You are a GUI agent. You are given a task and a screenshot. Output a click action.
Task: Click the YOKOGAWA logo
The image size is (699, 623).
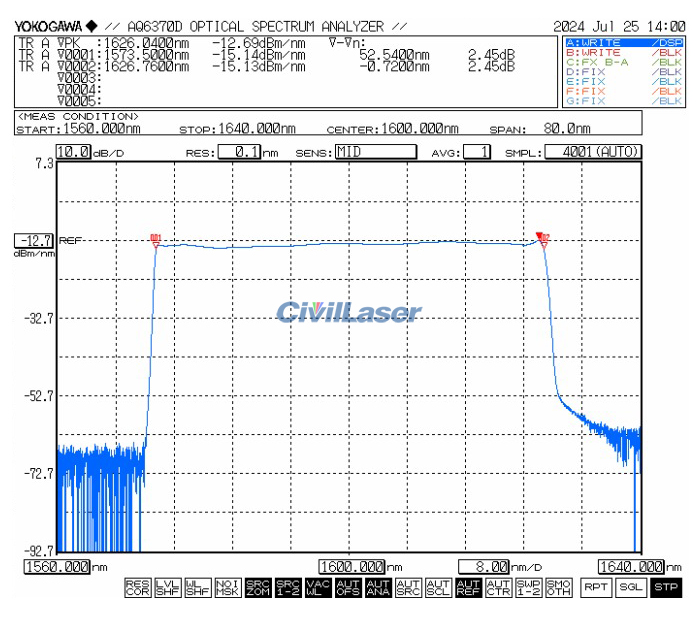tap(56, 27)
